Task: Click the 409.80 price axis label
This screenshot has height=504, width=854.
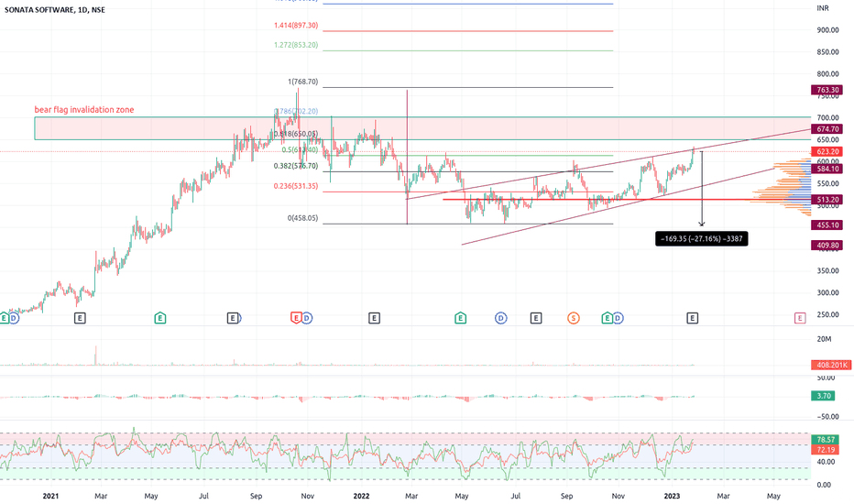Action: pos(827,246)
